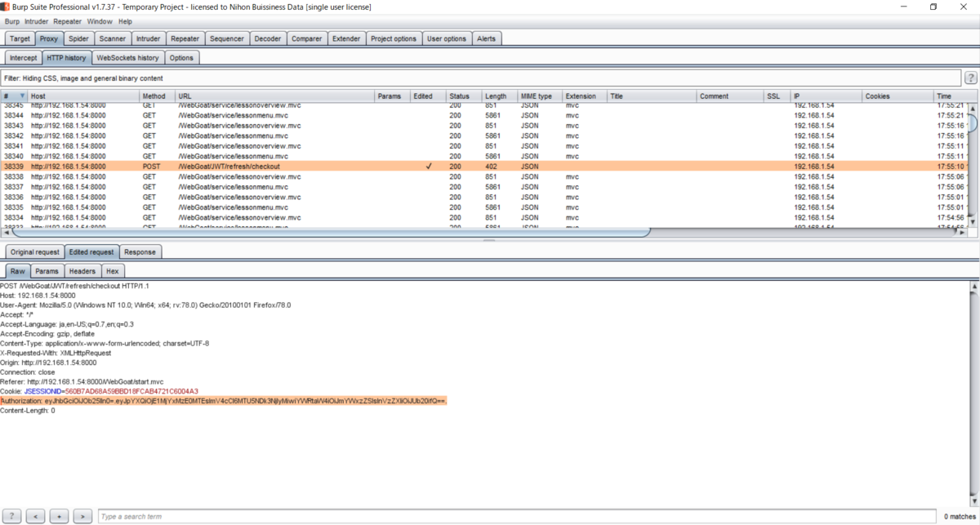Viewport: 980px width, 525px height.
Task: Sort by the Host column header
Action: (x=83, y=96)
